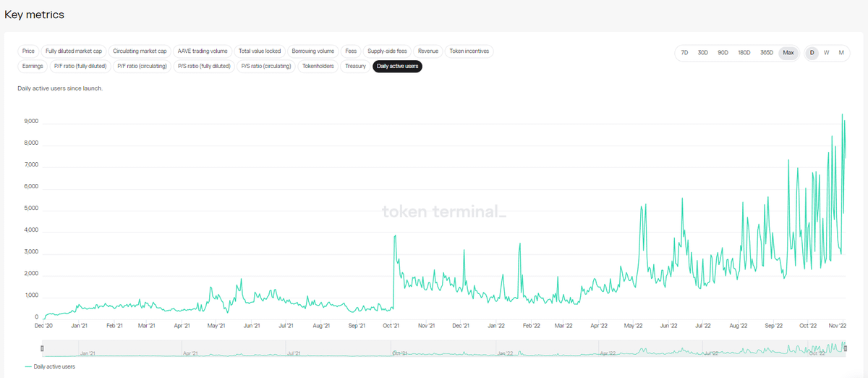Choose the 365D time range
Viewport: 868px width, 378px height.
coord(767,53)
